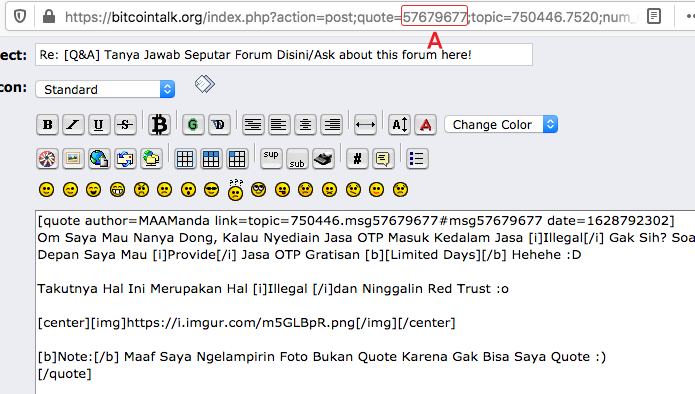Insert a horizontal rule
The image size is (695, 394).
[365, 125]
